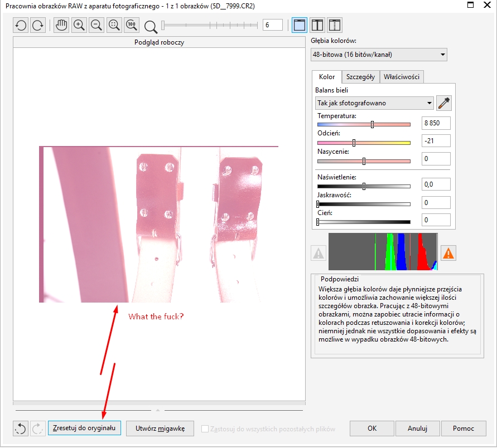Expand the Balans bieli preset list
This screenshot has height=448, width=497.
pyautogui.click(x=374, y=103)
